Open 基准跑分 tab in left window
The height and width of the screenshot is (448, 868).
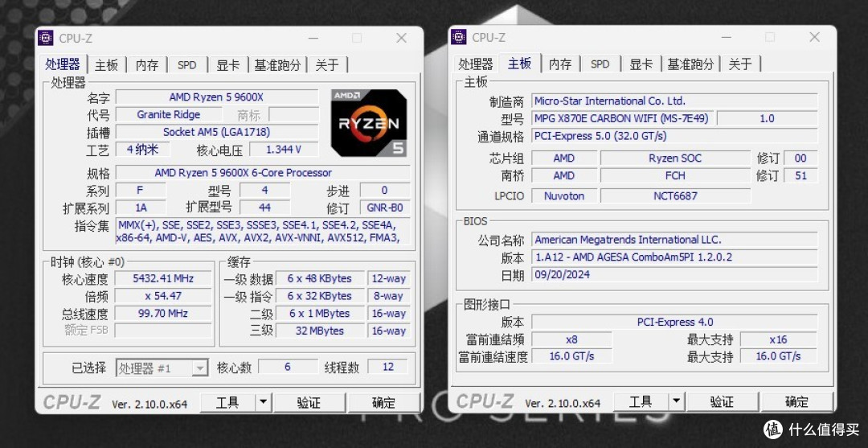[277, 65]
